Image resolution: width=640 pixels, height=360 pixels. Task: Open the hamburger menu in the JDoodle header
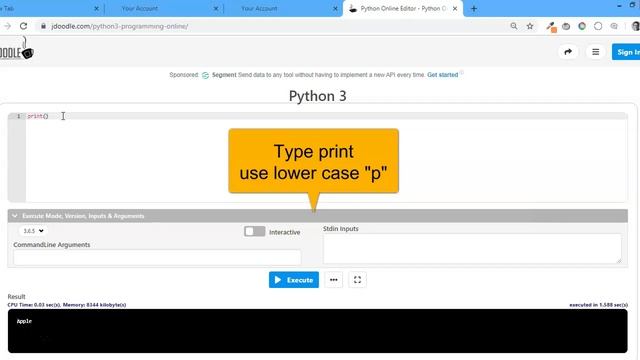[x=596, y=52]
